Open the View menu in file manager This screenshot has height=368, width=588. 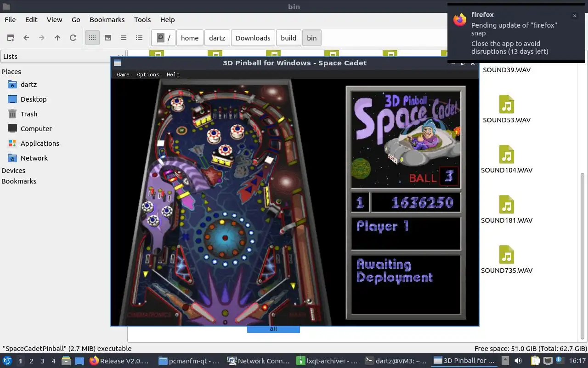click(x=54, y=20)
